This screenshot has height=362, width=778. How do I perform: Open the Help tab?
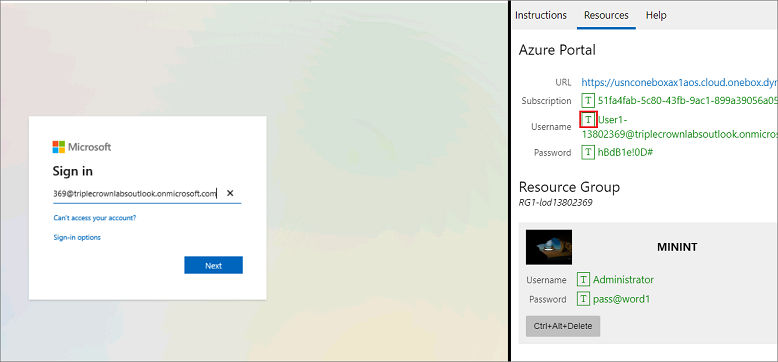point(656,15)
